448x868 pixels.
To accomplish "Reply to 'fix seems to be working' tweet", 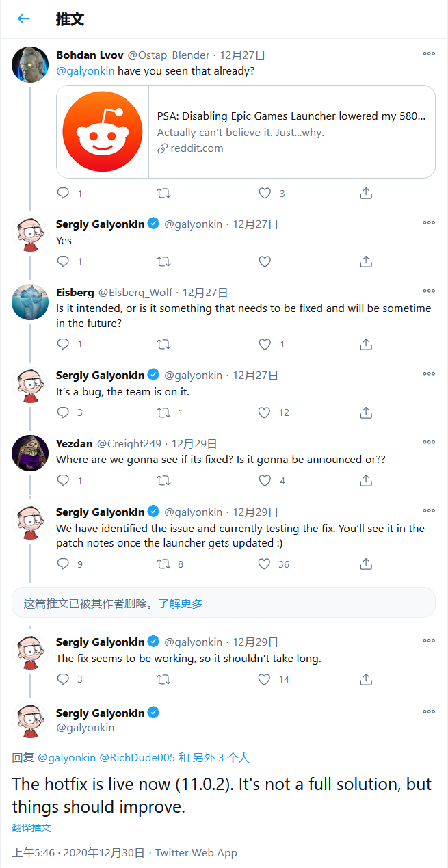I will (x=64, y=679).
